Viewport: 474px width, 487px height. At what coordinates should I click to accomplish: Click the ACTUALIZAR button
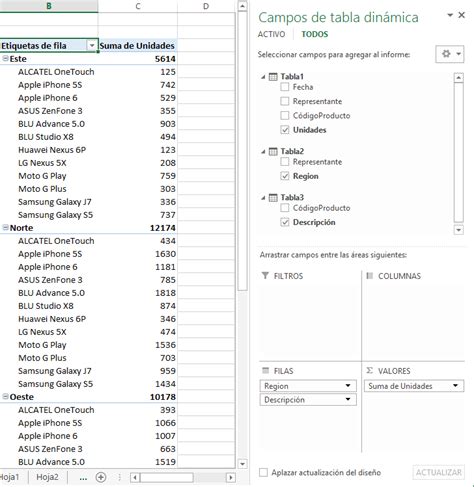[x=439, y=472]
